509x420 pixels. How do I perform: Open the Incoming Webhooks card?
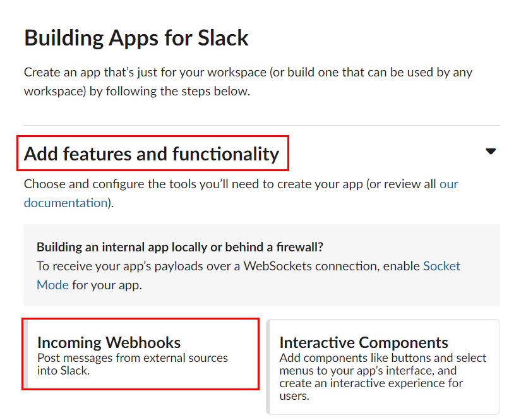tap(140, 354)
